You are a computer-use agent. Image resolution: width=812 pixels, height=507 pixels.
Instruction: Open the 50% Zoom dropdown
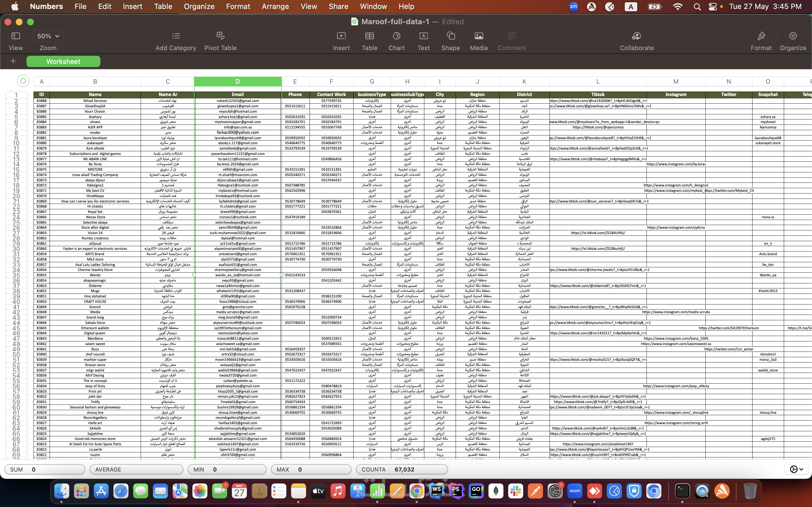pos(48,36)
